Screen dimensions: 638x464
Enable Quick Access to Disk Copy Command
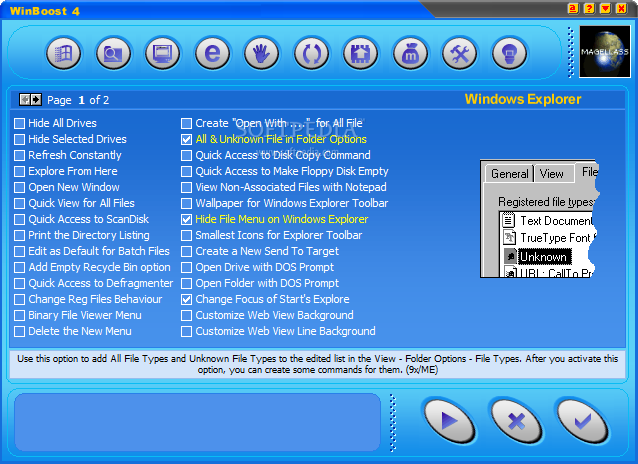[186, 155]
